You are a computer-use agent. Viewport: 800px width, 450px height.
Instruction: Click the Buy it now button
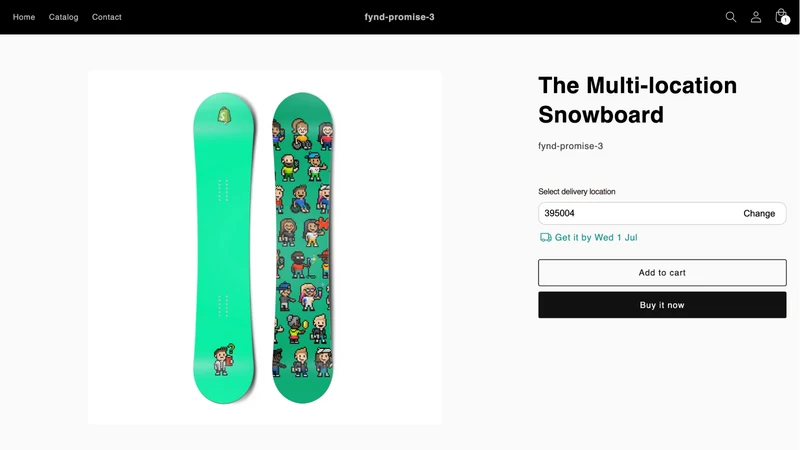[662, 305]
